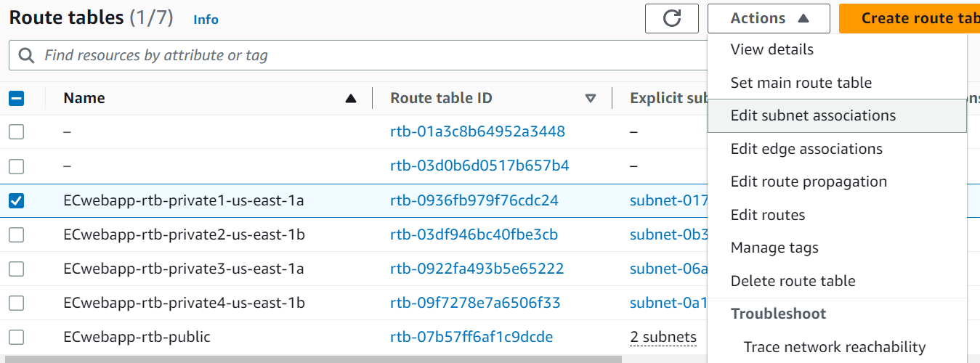
Task: Choose Edit subnet associations from menu
Action: (813, 116)
